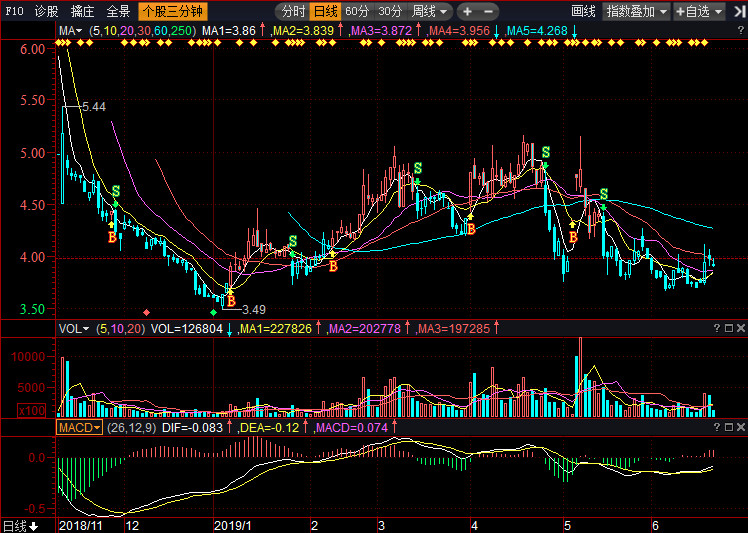Open the 全景 panorama tab
The image size is (748, 533).
pyautogui.click(x=118, y=12)
